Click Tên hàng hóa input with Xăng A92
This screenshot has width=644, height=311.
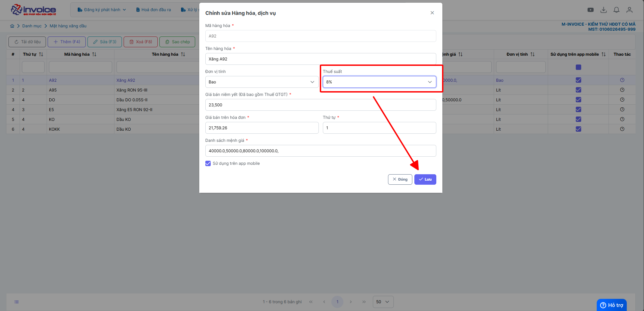pos(320,59)
